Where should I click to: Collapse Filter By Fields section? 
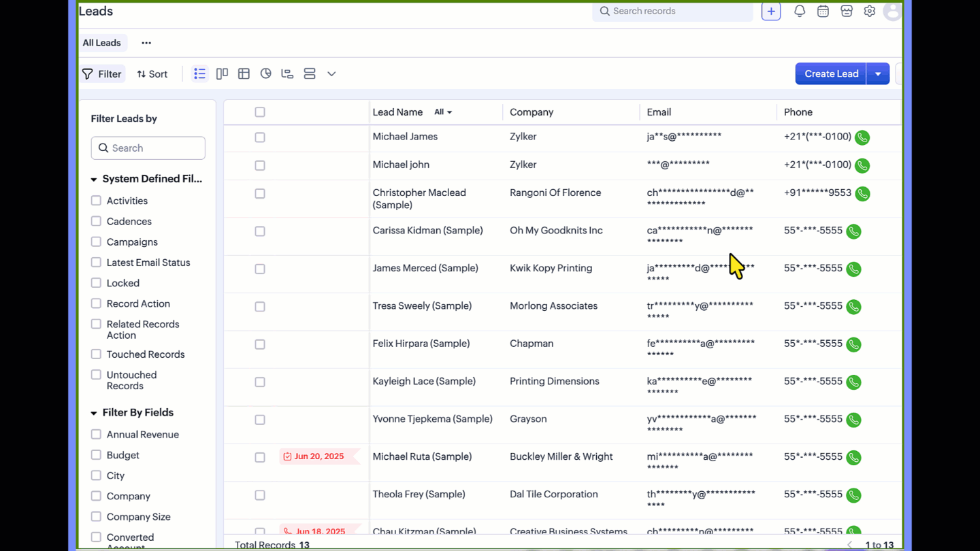[x=94, y=413]
